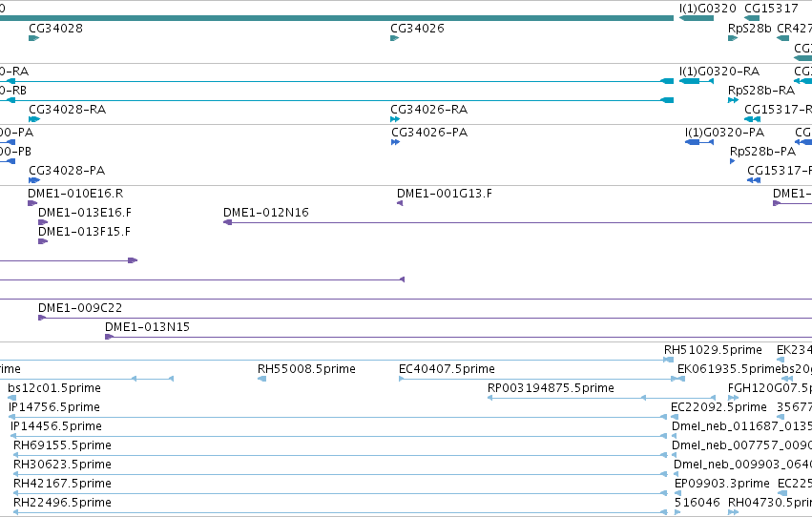The width and height of the screenshot is (812, 517).
Task: Click the CG15317 gene label
Action: (x=771, y=9)
